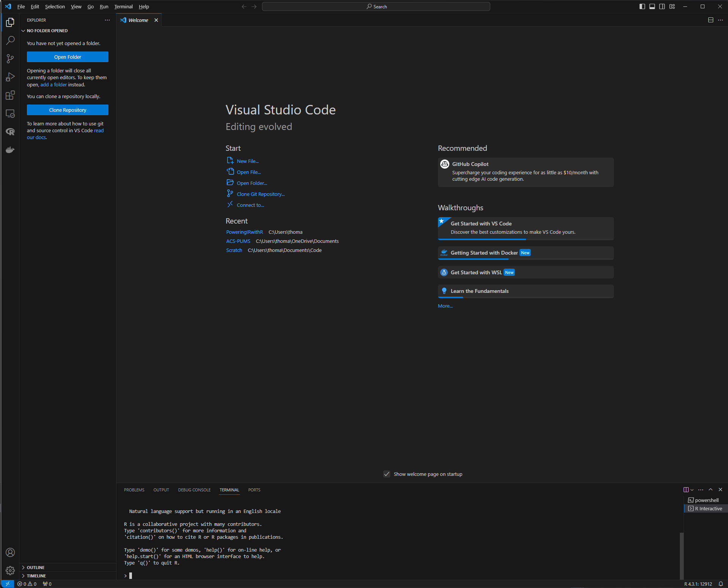Open editor More Actions ellipsis
This screenshot has width=728, height=588.
pyautogui.click(x=720, y=20)
